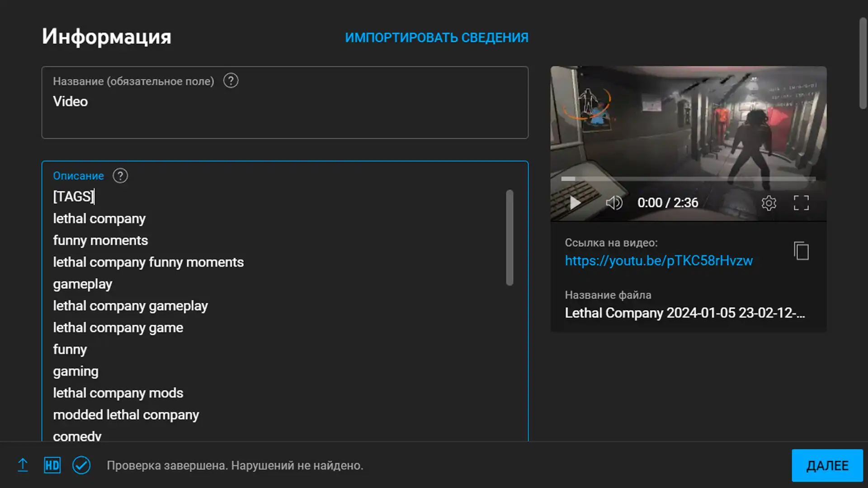
Task: Open the youtu.be video link
Action: [659, 261]
